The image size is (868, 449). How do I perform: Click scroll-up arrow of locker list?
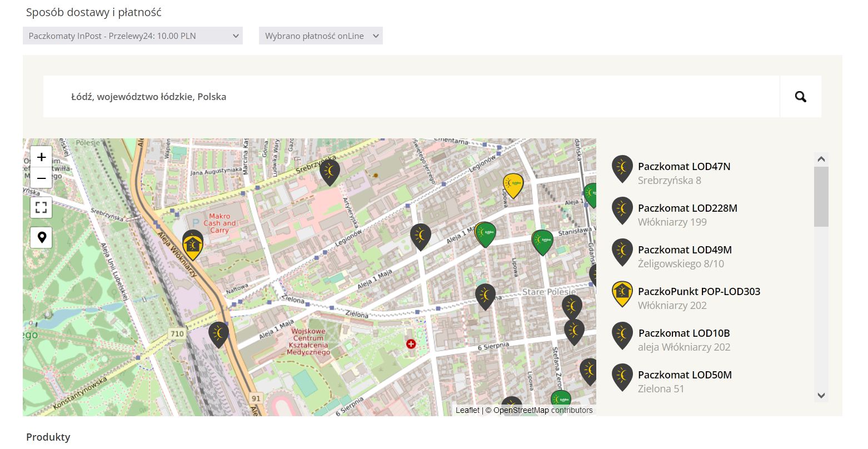pyautogui.click(x=821, y=159)
